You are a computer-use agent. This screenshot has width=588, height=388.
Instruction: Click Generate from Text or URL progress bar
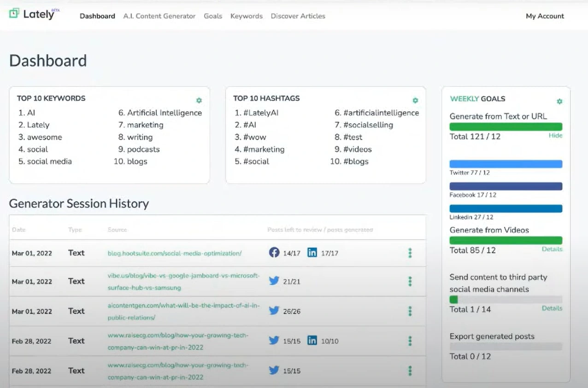click(x=506, y=127)
